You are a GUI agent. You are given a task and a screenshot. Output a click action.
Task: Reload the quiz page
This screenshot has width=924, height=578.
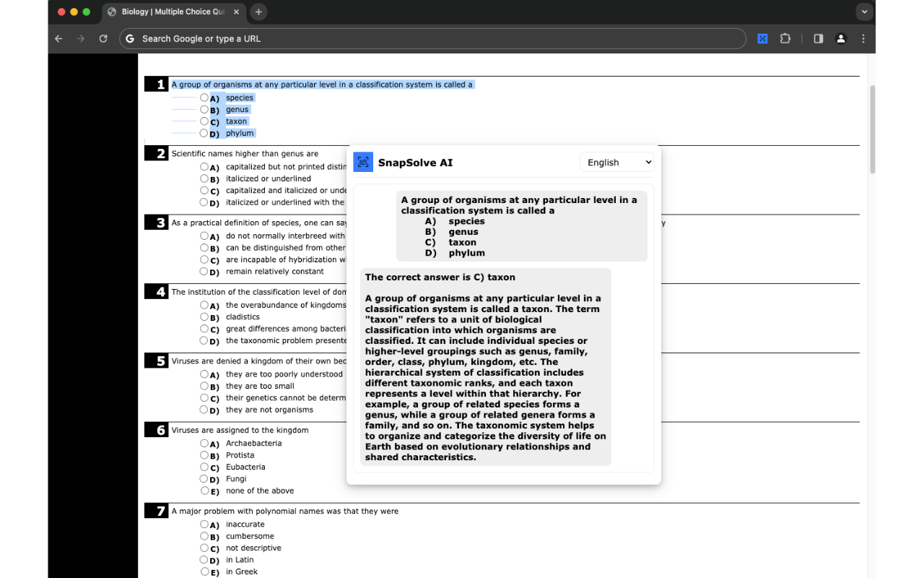[x=103, y=38]
